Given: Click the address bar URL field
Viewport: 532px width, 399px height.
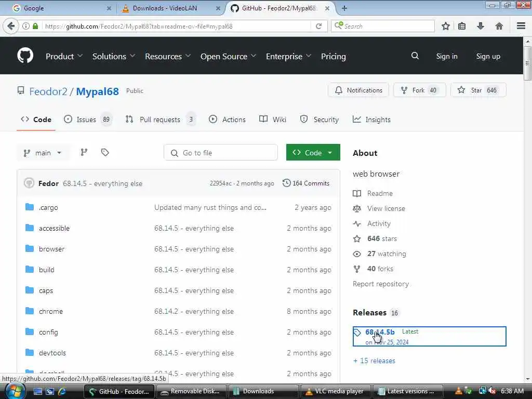Looking at the screenshot, I should point(177,26).
